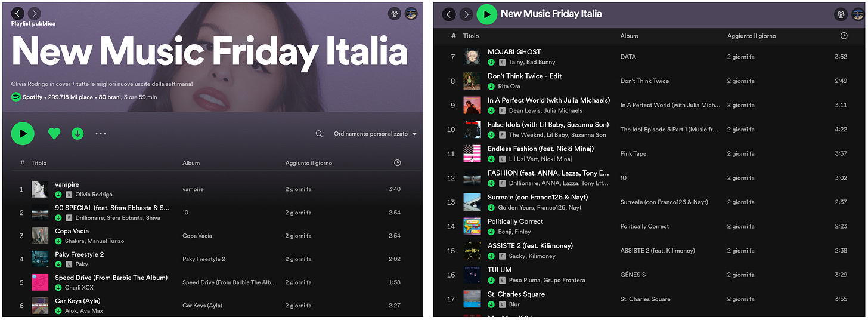Expand the Ordinamento personalizzato sort dropdown

point(375,134)
